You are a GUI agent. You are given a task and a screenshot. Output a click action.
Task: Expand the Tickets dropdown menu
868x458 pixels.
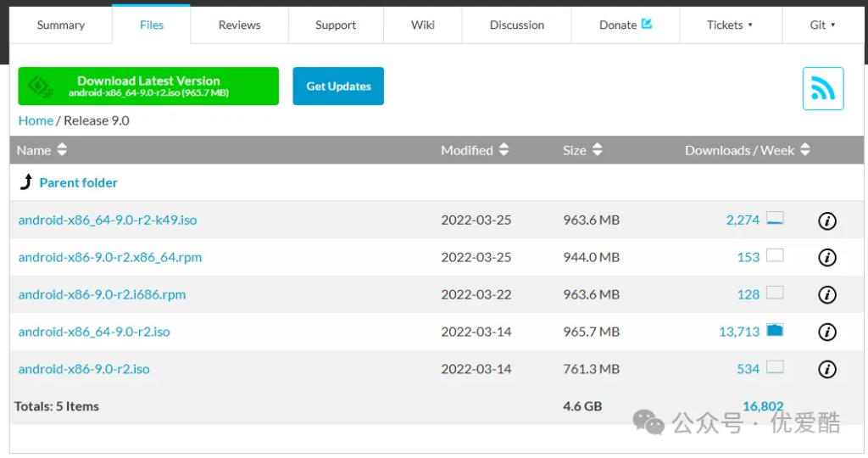click(x=730, y=25)
